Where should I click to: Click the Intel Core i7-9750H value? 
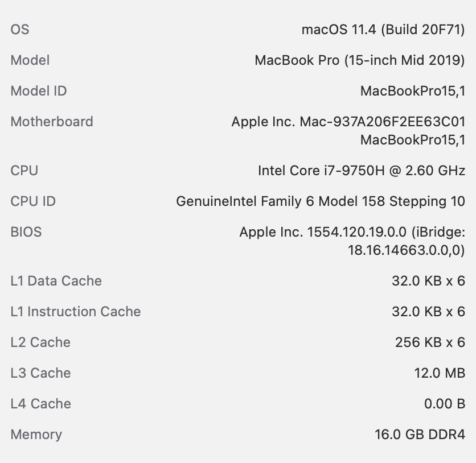pyautogui.click(x=362, y=171)
